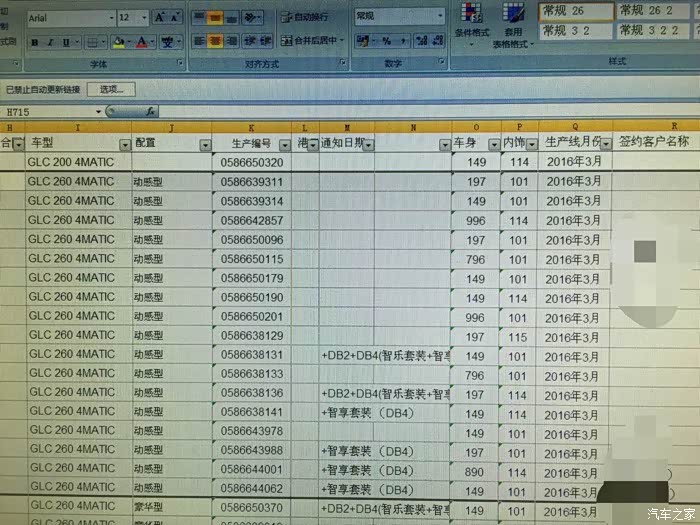
Task: Select cell with production number 0586639311
Action: click(252, 182)
